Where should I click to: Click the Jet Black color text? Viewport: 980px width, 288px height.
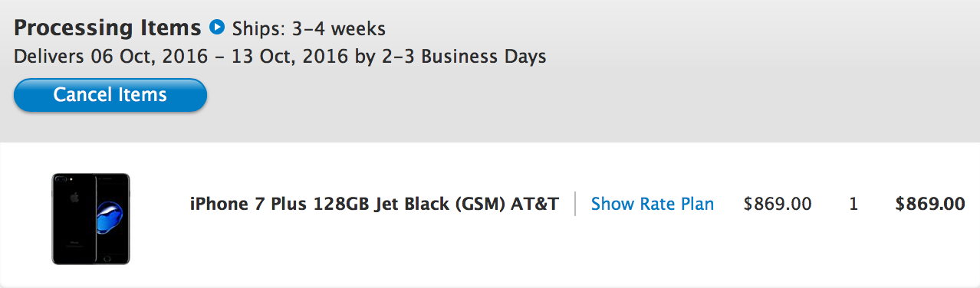click(x=419, y=204)
